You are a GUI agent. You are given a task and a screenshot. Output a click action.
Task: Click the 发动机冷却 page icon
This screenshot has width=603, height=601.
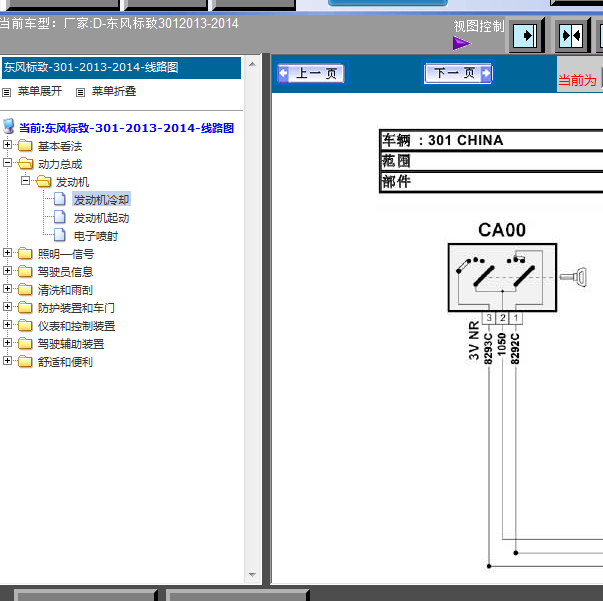pos(60,199)
